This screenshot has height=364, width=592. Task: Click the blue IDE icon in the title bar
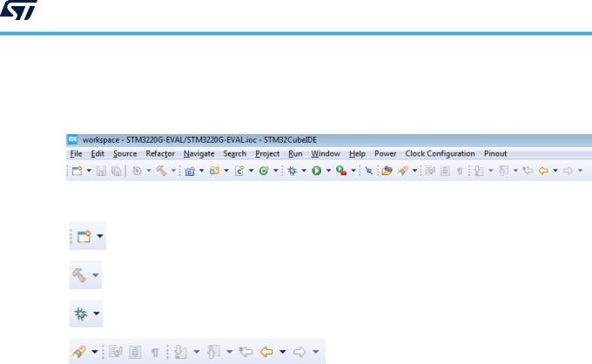click(x=72, y=139)
